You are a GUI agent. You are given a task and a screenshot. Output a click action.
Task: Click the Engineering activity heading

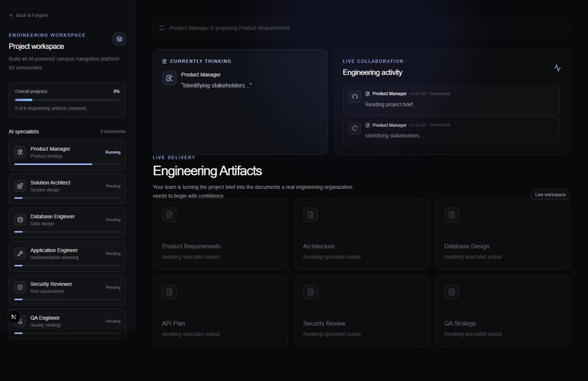[x=372, y=72]
